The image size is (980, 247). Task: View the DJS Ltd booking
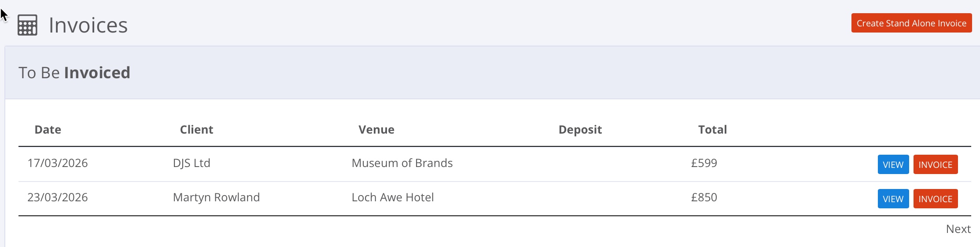click(x=893, y=164)
